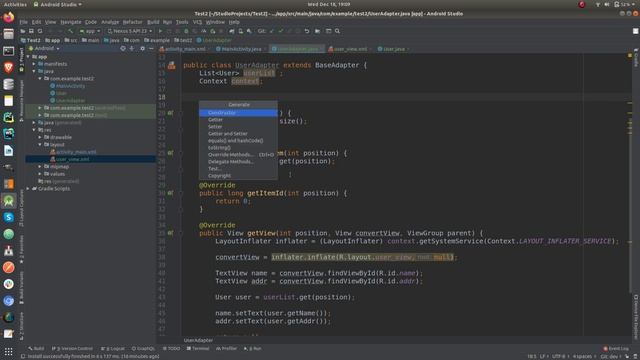Click the synchronize refresh icon in the toolbar
Image resolution: width=640 pixels, height=360 pixels.
pos(40,31)
